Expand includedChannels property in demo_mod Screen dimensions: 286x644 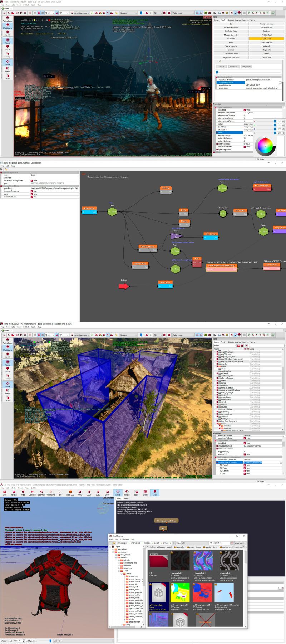pos(216,446)
